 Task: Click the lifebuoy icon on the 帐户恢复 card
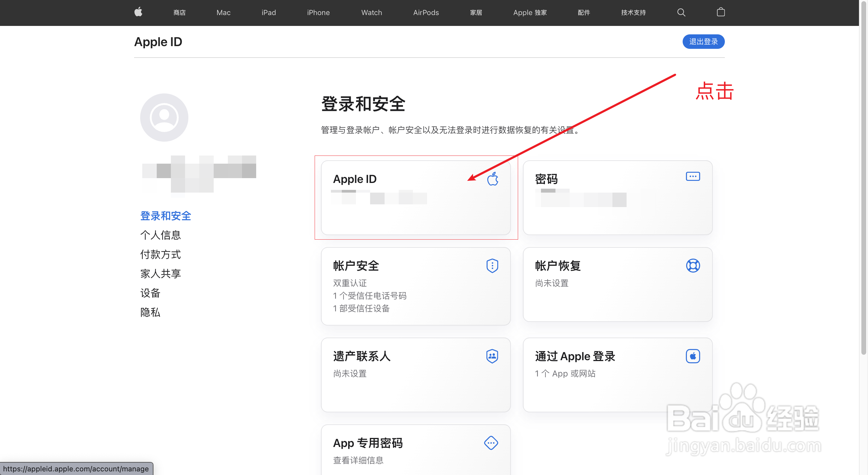click(693, 266)
